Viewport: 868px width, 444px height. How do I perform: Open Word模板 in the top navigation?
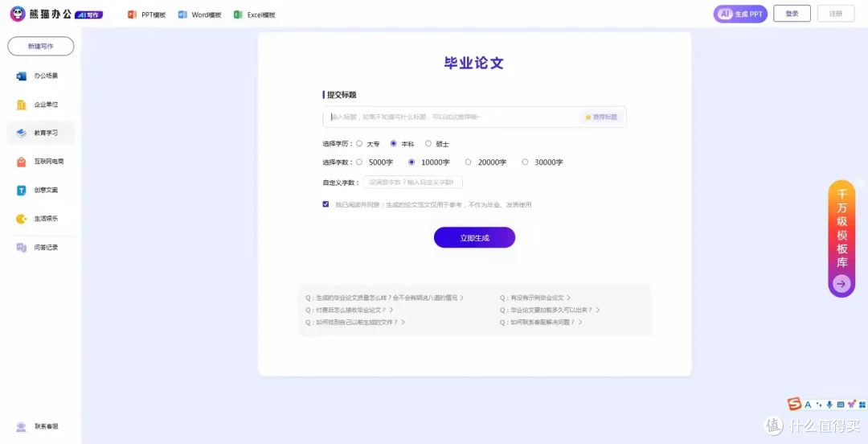[199, 15]
